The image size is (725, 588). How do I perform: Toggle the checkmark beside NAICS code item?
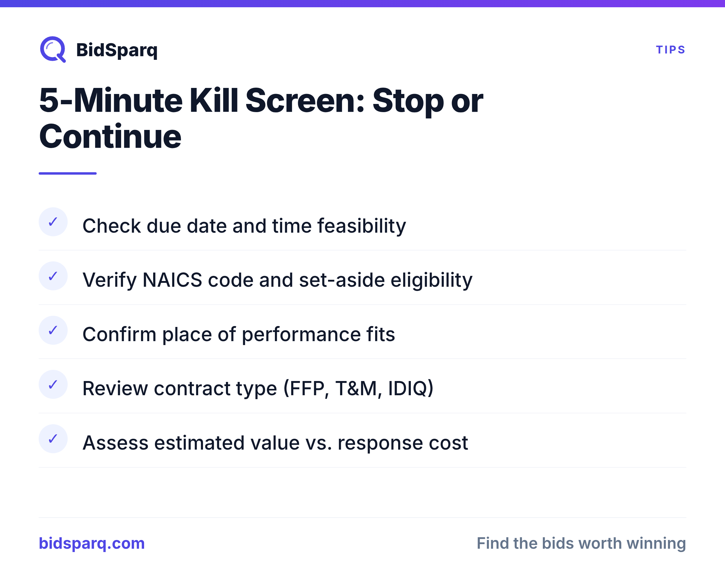53,276
